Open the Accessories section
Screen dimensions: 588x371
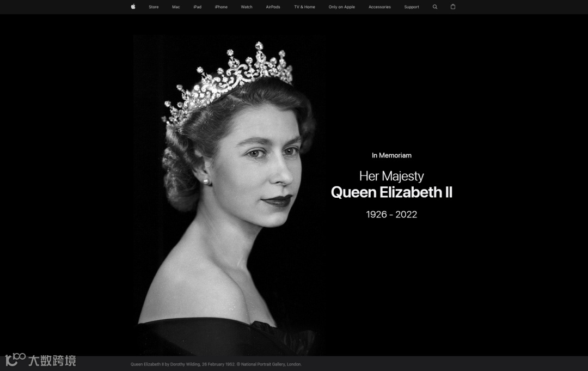(379, 7)
